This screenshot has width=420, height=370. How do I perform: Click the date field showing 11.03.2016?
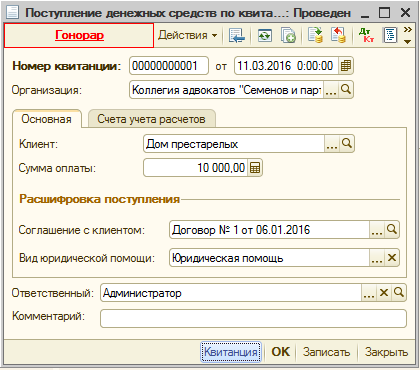click(x=287, y=66)
